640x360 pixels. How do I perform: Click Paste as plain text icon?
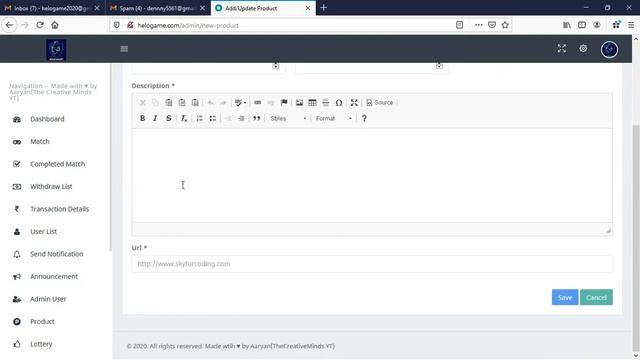182,103
